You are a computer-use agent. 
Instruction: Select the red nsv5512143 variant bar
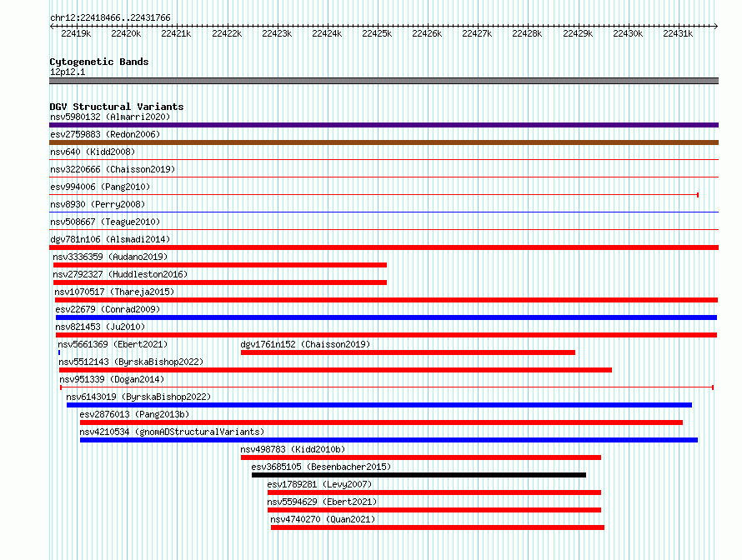pos(335,370)
